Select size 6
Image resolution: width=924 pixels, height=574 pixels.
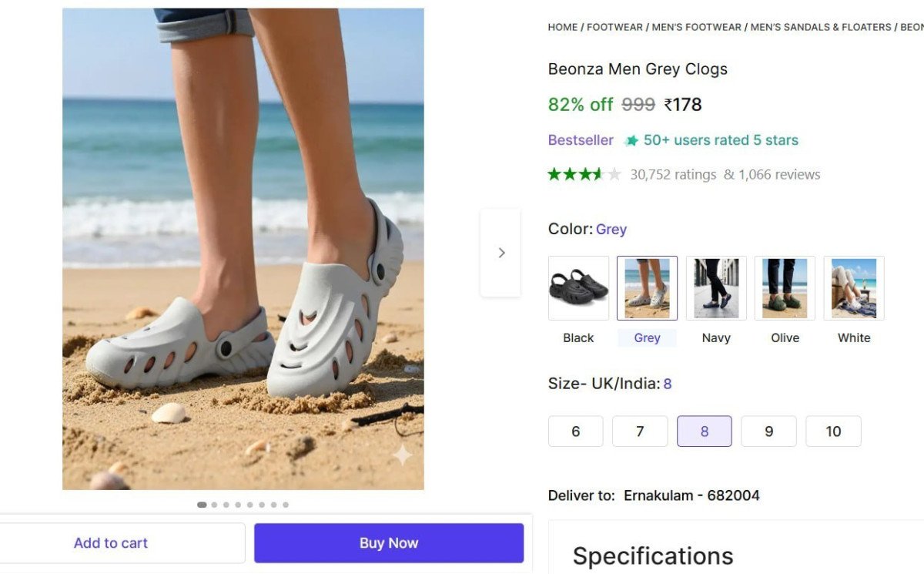click(x=575, y=431)
